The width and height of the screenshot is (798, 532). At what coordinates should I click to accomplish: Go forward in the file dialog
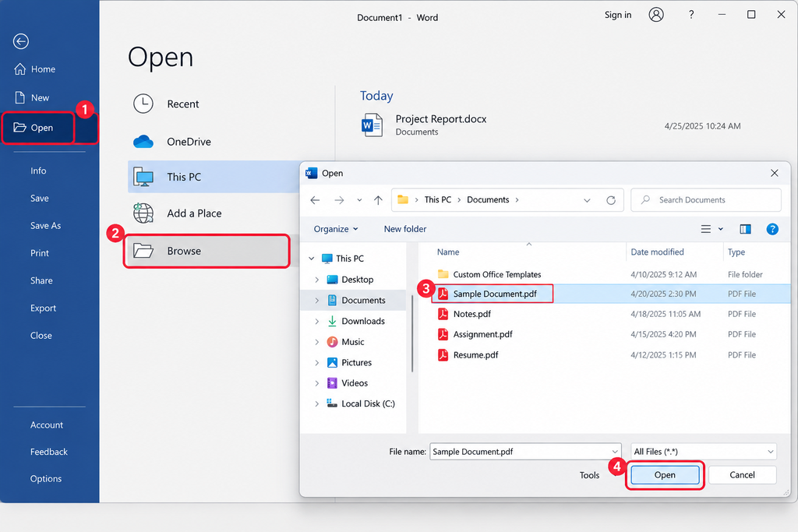pyautogui.click(x=339, y=200)
